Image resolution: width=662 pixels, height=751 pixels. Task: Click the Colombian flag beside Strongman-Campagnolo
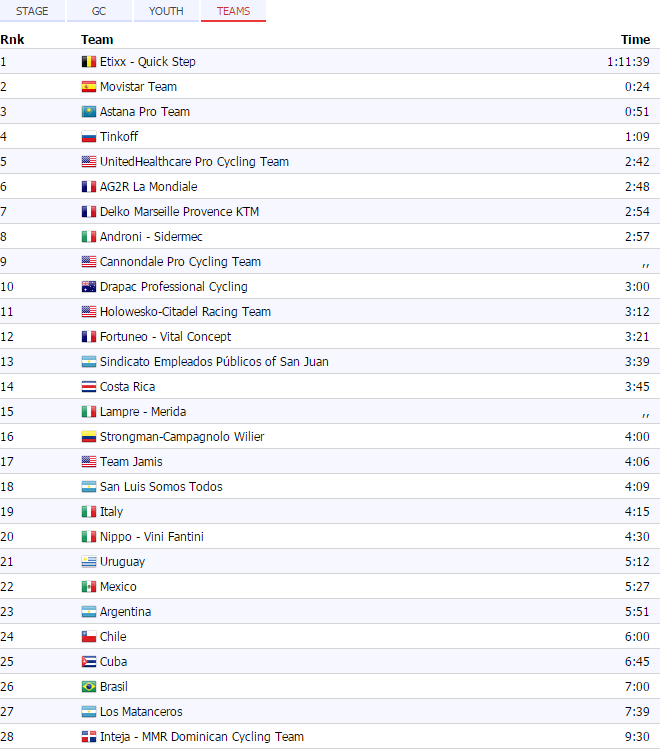click(89, 437)
